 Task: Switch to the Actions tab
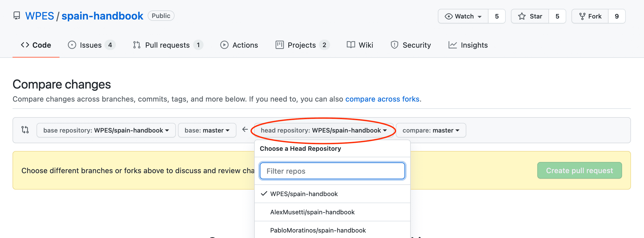pyautogui.click(x=239, y=45)
